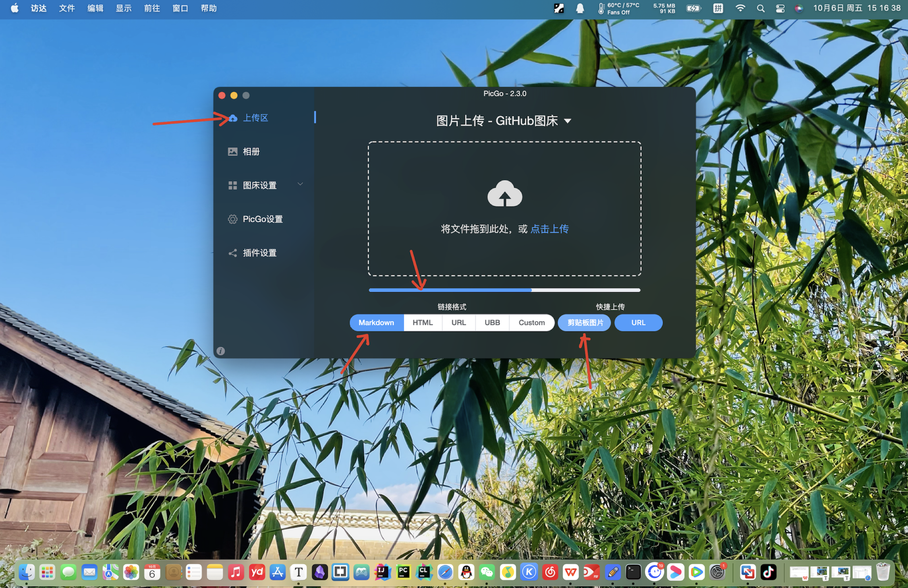Select HTML link format
This screenshot has width=908, height=588.
click(x=423, y=323)
